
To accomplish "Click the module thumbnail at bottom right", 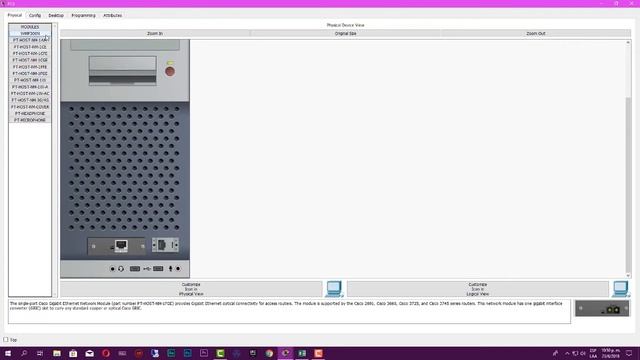I will click(x=602, y=309).
